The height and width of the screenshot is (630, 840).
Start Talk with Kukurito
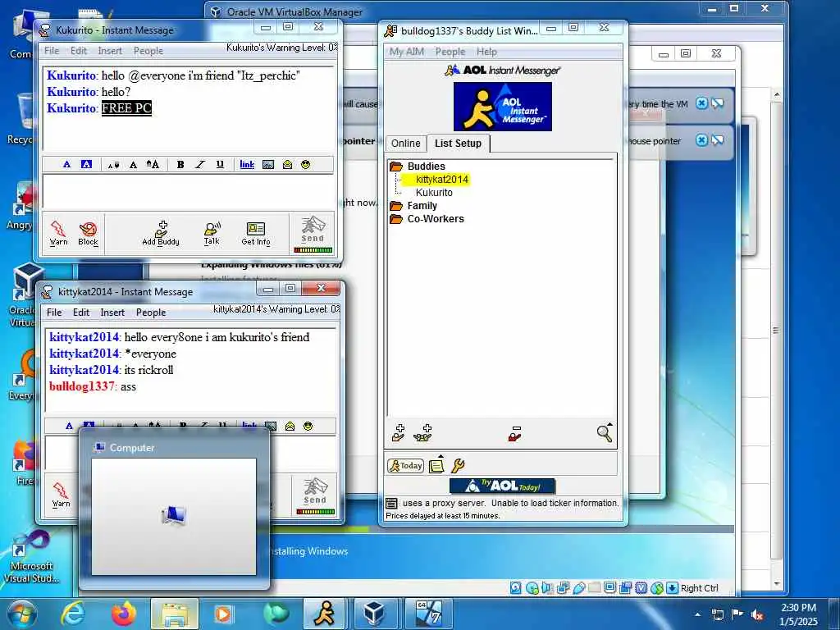point(212,233)
